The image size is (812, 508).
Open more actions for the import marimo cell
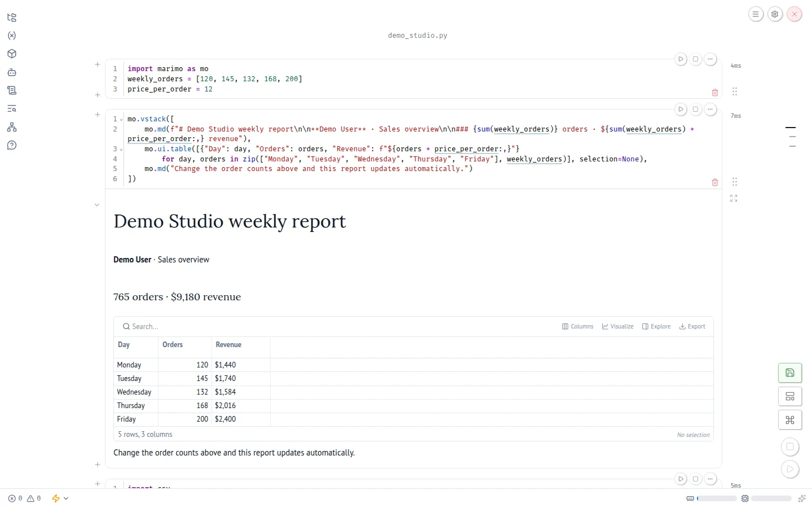point(710,59)
